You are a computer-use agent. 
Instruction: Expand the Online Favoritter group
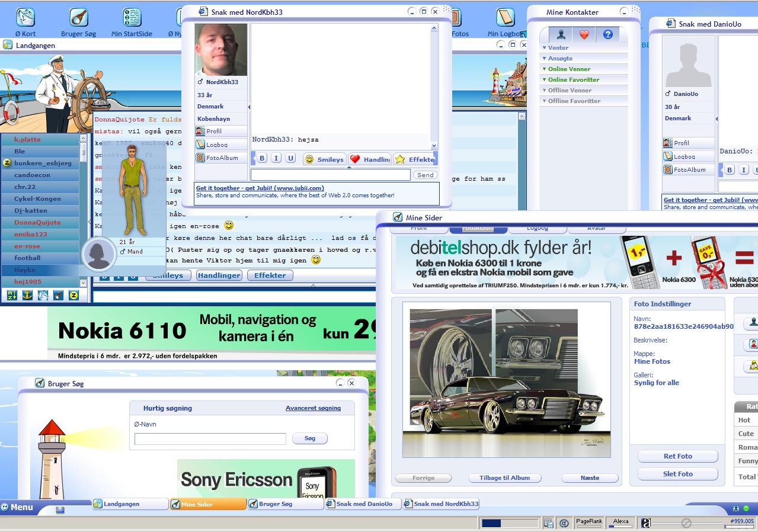coord(573,80)
